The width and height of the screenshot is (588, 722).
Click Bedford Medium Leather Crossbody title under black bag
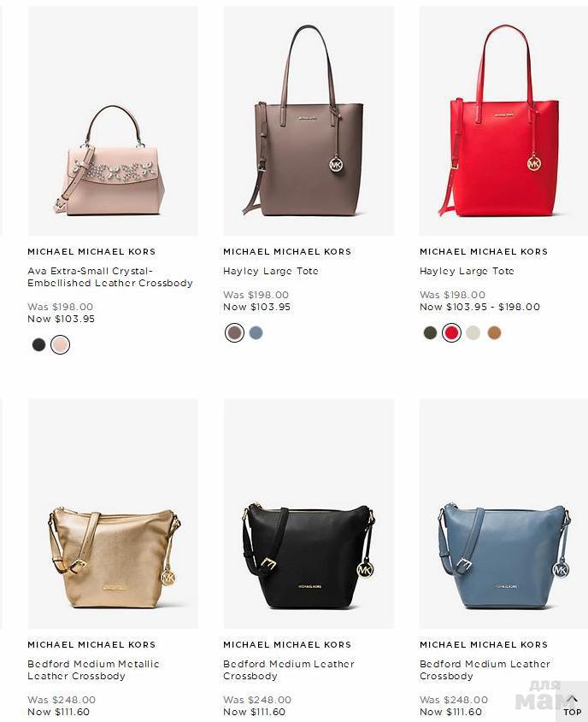289,670
